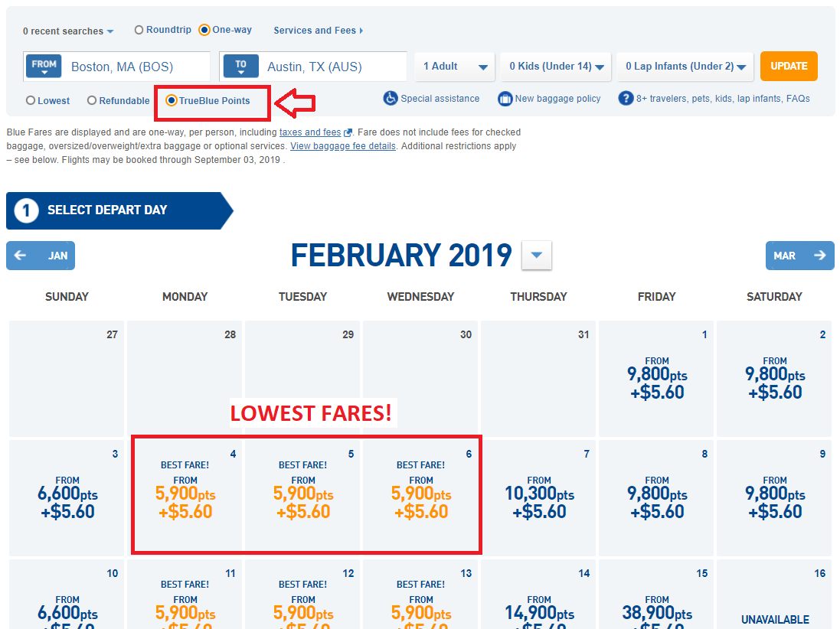Go to next month MAR

coord(800,256)
